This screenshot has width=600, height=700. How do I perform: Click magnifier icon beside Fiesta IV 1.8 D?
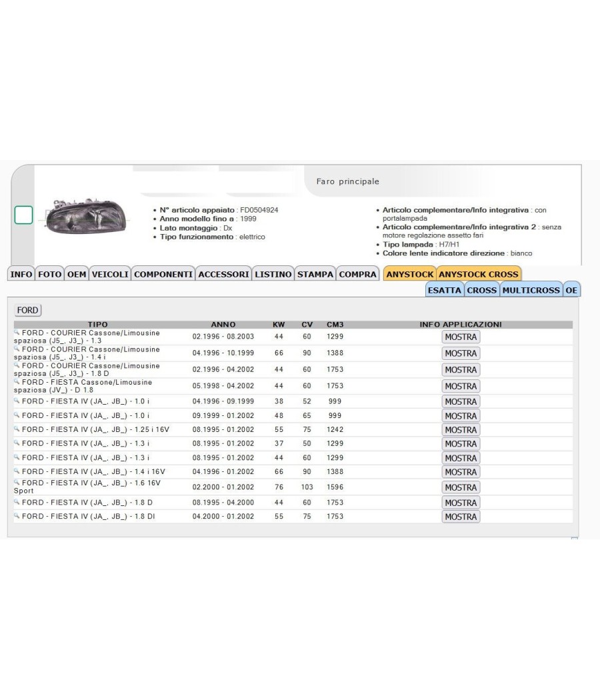(x=17, y=502)
